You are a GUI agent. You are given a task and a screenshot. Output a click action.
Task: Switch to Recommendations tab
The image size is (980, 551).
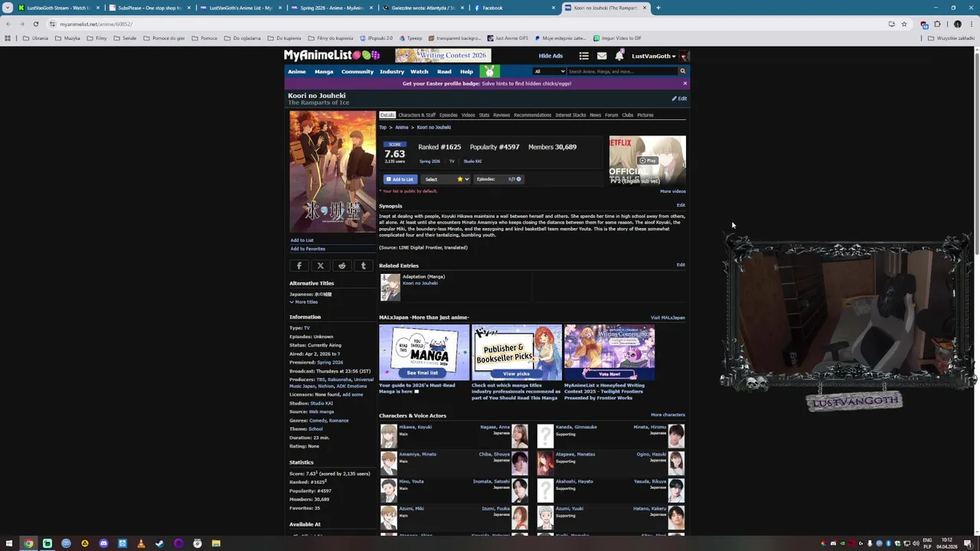click(x=532, y=116)
